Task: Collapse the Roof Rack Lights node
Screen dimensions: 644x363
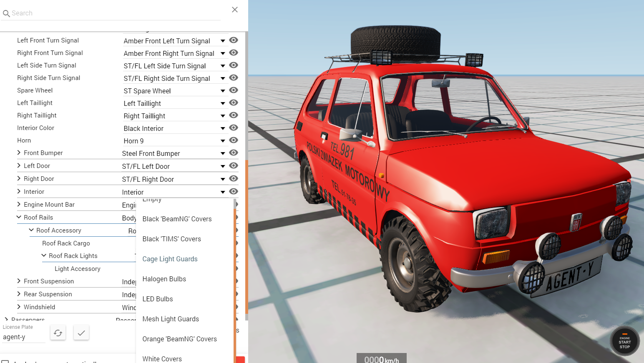Action: [x=44, y=255]
